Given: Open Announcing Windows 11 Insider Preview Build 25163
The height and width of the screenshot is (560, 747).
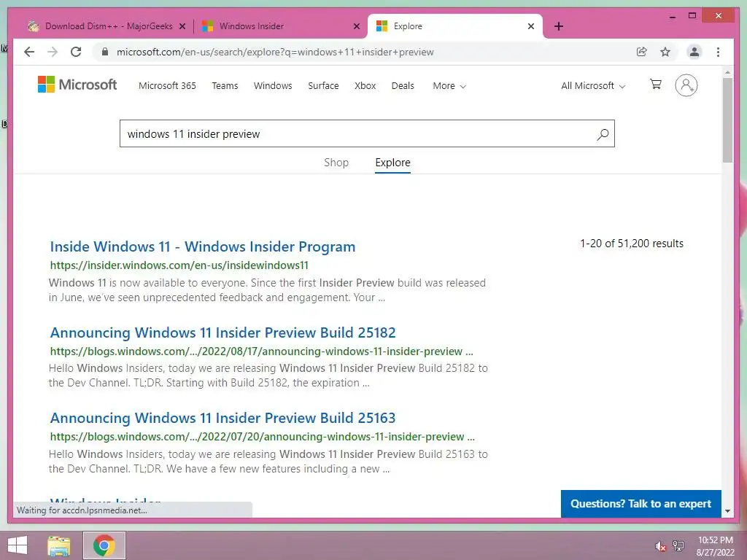Looking at the screenshot, I should 223,418.
